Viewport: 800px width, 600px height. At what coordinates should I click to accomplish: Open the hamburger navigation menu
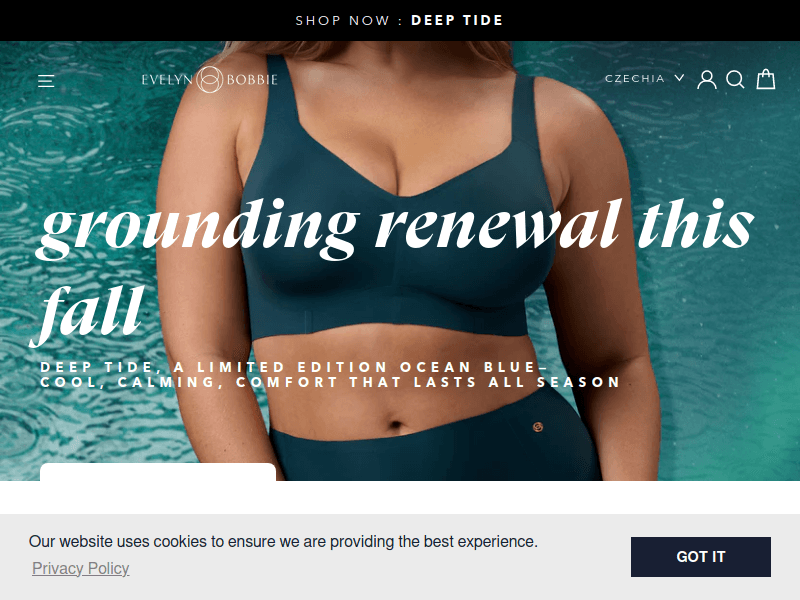(46, 81)
